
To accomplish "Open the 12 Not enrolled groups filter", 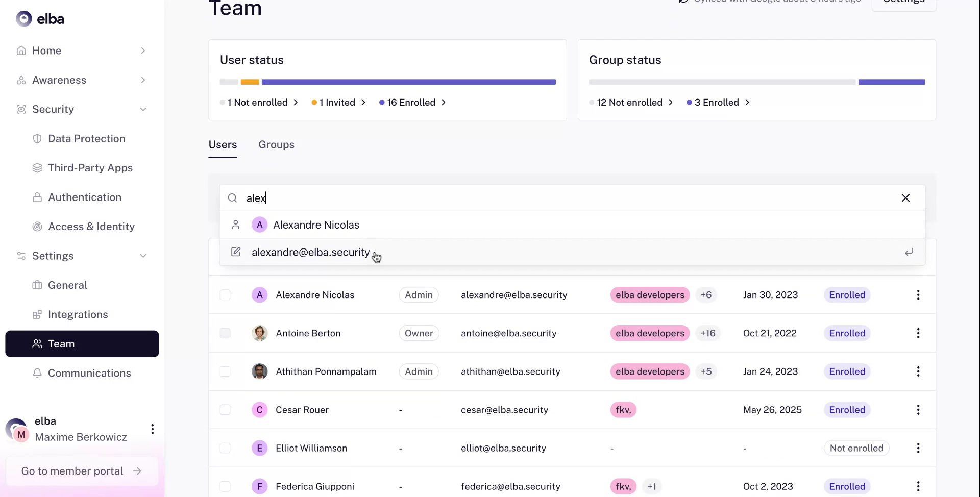I will click(631, 103).
